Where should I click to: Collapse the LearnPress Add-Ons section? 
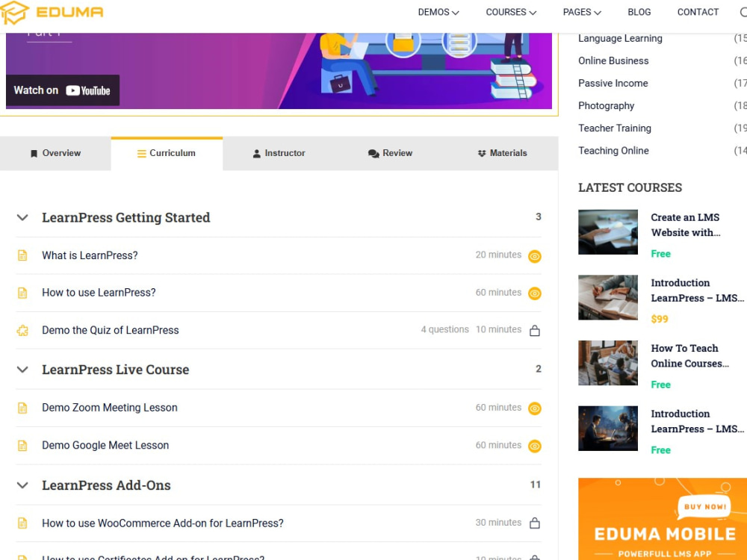22,485
